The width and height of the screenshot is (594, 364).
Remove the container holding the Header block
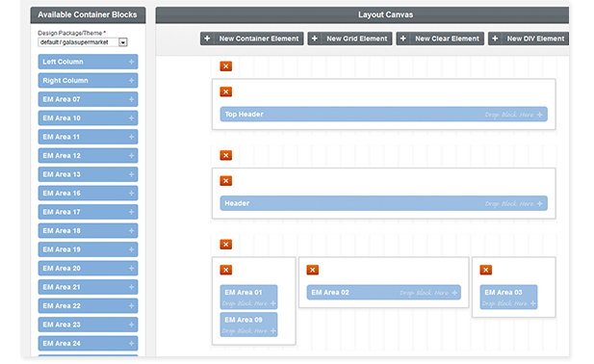click(x=226, y=155)
